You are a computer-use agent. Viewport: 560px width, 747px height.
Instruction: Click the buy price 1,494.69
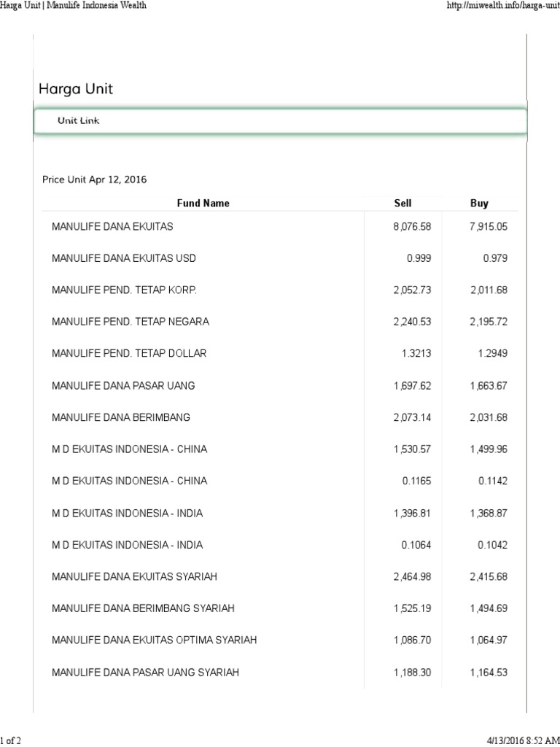click(489, 608)
